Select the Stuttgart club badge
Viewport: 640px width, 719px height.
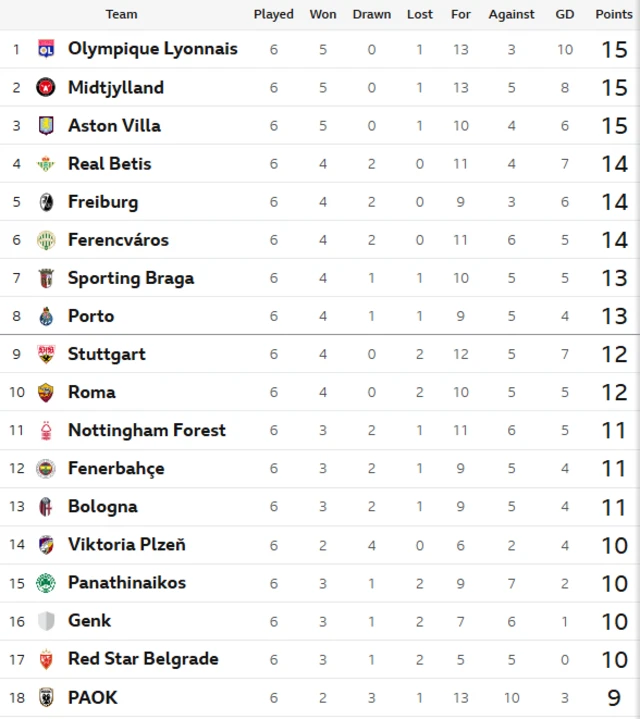click(46, 354)
